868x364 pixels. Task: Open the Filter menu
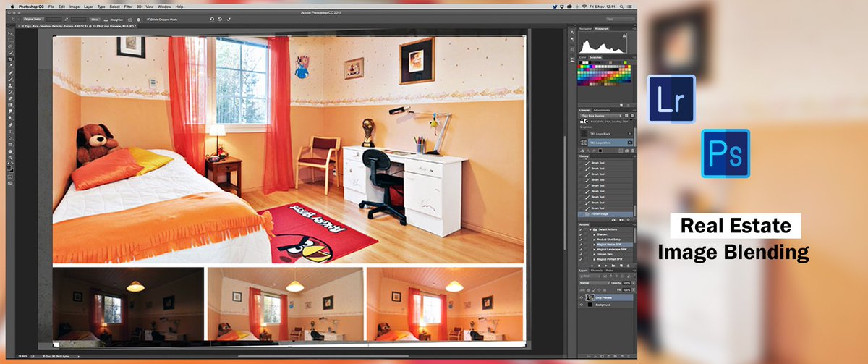(x=128, y=7)
